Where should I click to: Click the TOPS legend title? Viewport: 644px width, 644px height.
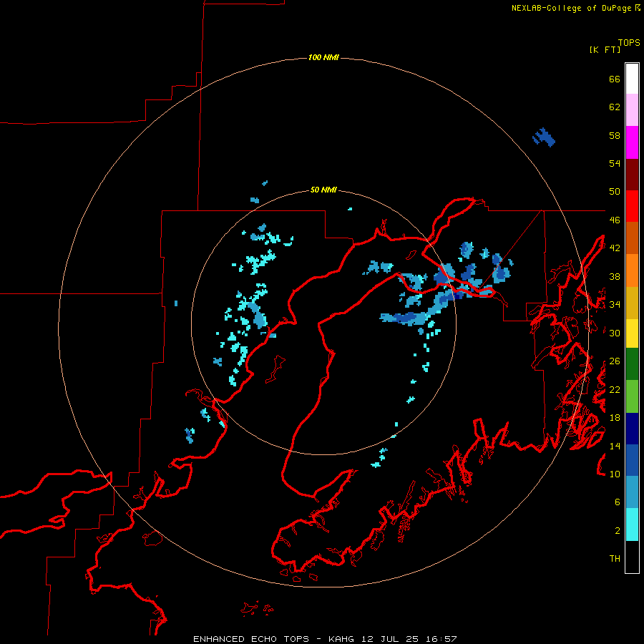[x=629, y=43]
